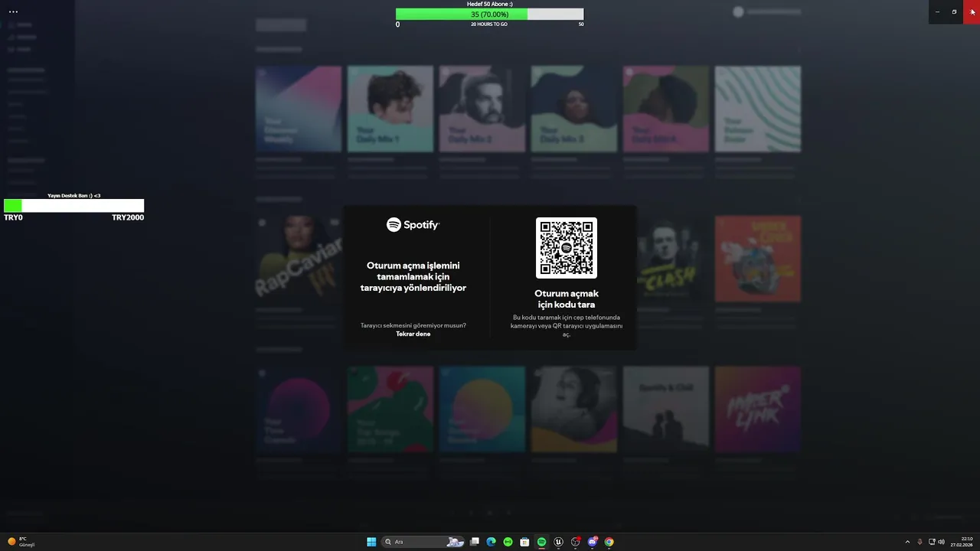
Task: Open the three-dots menu at window top-left
Action: pos(13,11)
